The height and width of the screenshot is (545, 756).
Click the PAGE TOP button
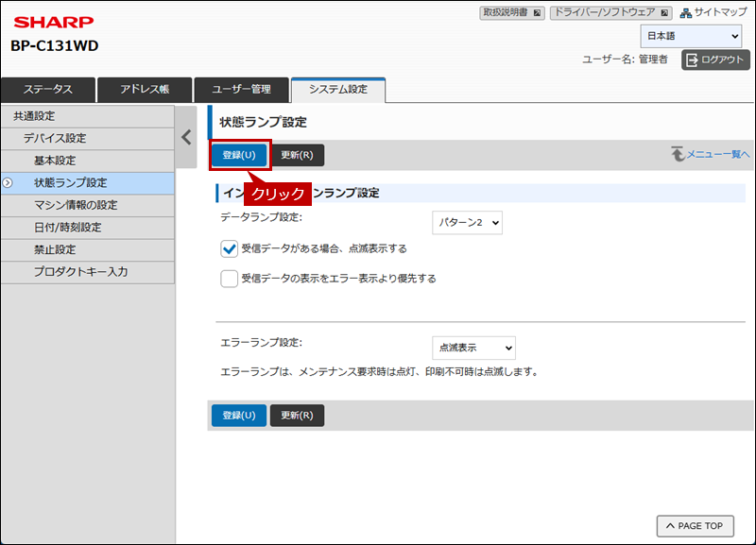pos(695,526)
